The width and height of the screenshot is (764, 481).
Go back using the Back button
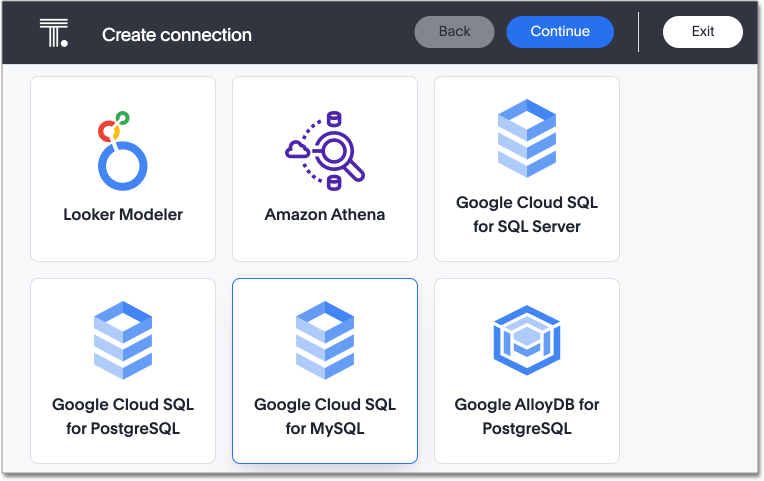coord(454,32)
